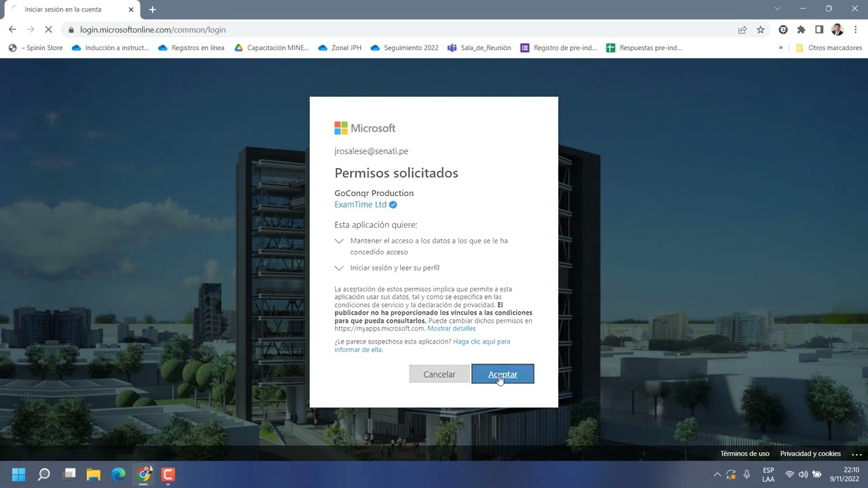Click the microphone tray icon
The image size is (868, 488).
pos(747,474)
